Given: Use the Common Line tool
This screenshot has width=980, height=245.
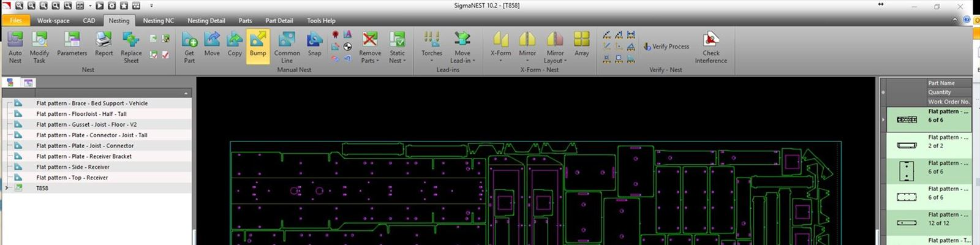Looking at the screenshot, I should click(287, 47).
